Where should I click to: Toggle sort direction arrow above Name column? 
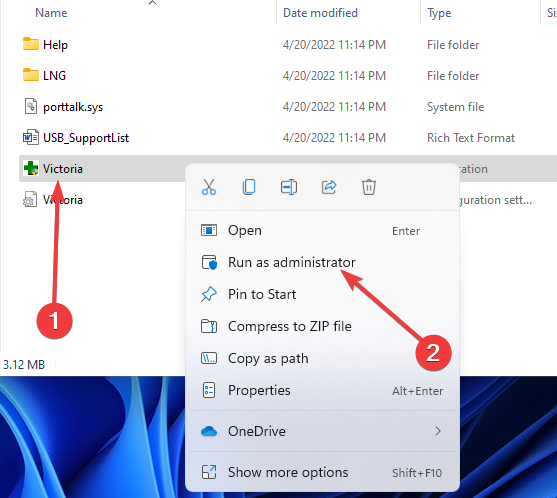(152, 3)
